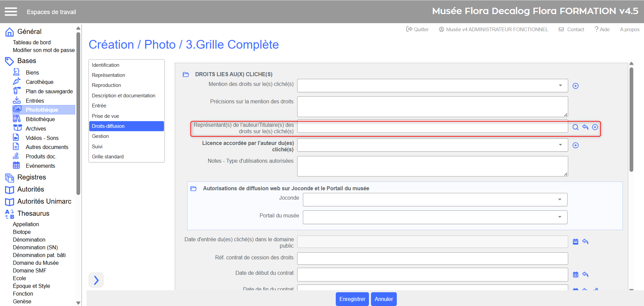Click the add icon beside Mention des droits
644x306 pixels.
pos(575,86)
